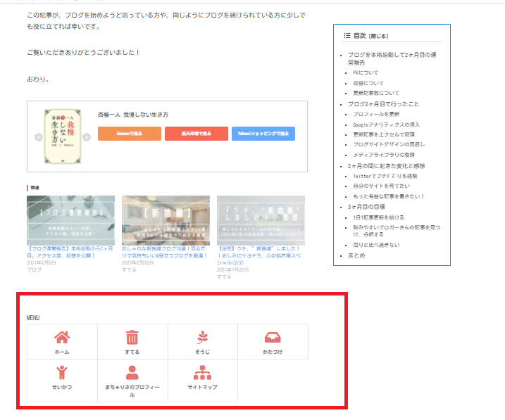Click the せいかつ menu label

click(x=62, y=387)
